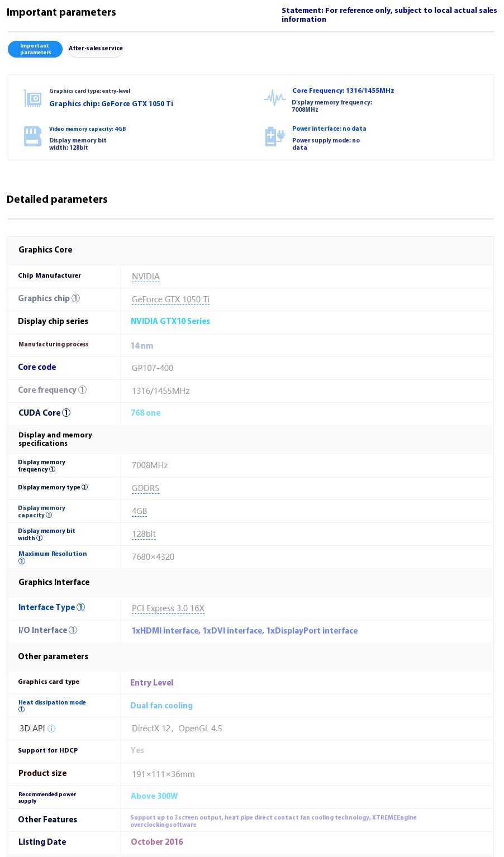Click the Dual fan cooling value
Screen dimensions: 504x857
(161, 706)
